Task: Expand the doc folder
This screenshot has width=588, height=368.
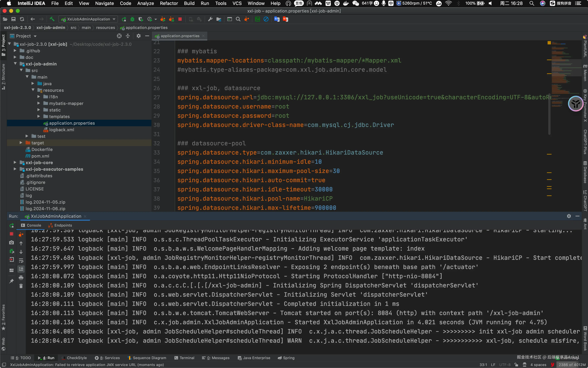Action: point(15,57)
